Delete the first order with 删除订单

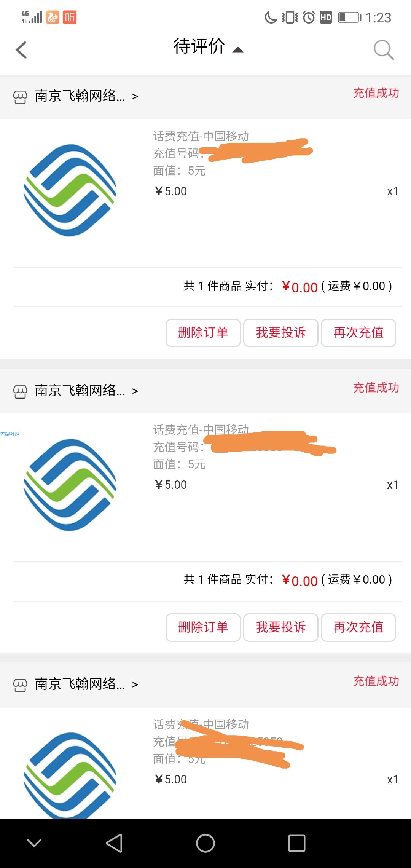click(x=203, y=333)
